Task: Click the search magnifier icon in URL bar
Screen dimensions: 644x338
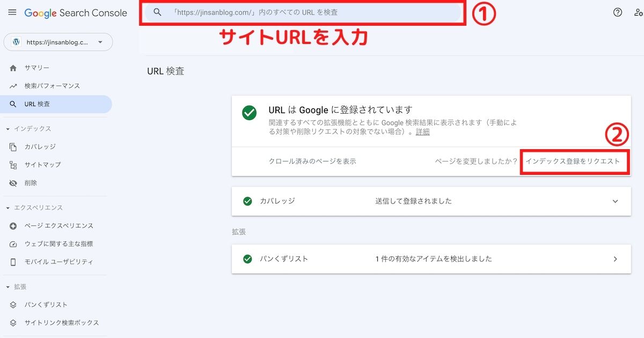Action: pyautogui.click(x=157, y=12)
